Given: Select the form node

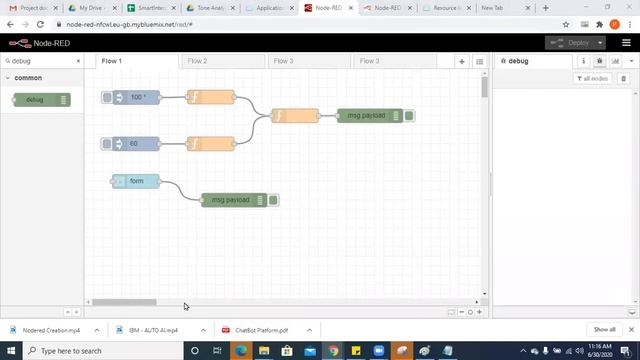Looking at the screenshot, I should 136,181.
